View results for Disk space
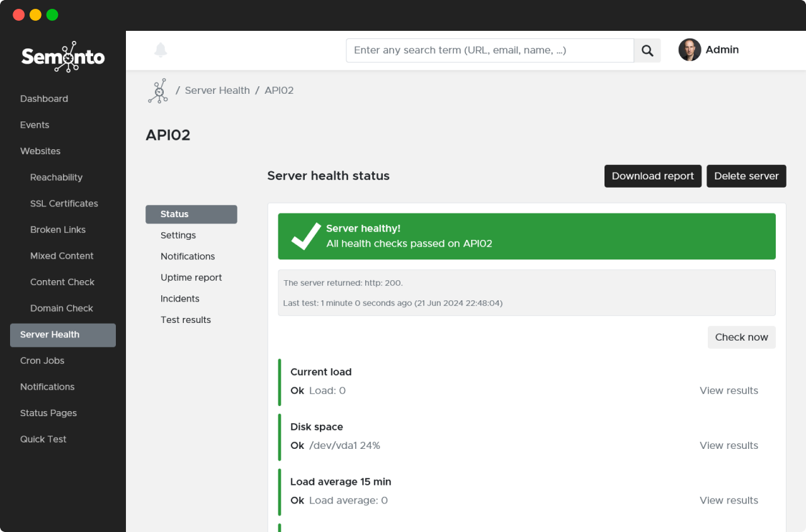 (729, 446)
